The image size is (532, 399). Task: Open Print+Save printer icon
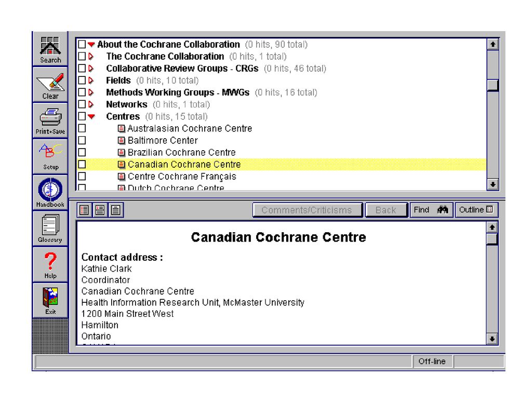[x=50, y=121]
